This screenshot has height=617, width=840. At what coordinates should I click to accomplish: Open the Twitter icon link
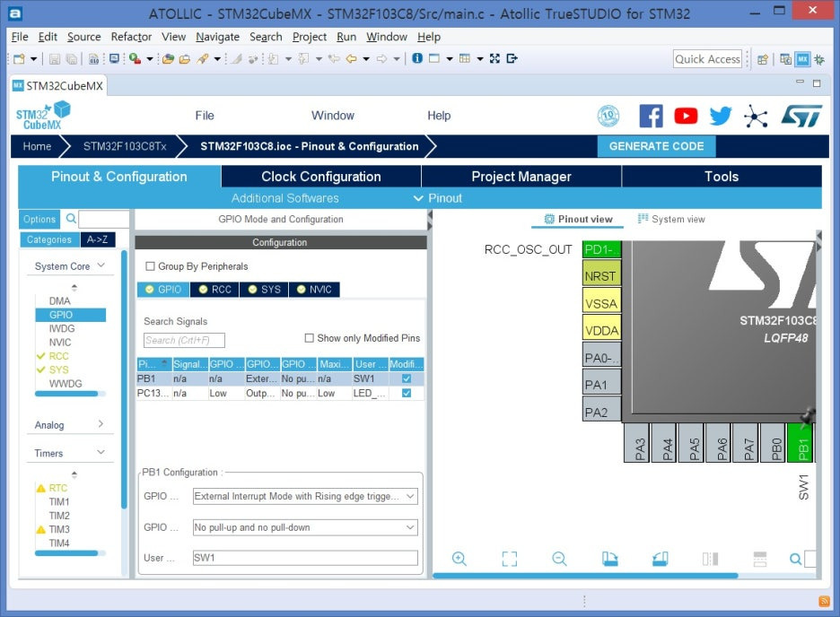tap(721, 116)
